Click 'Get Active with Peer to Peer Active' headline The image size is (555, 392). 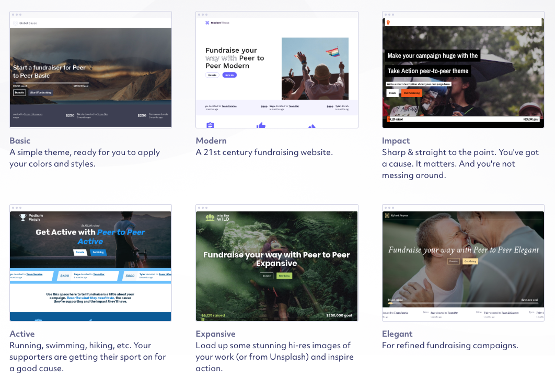point(90,237)
